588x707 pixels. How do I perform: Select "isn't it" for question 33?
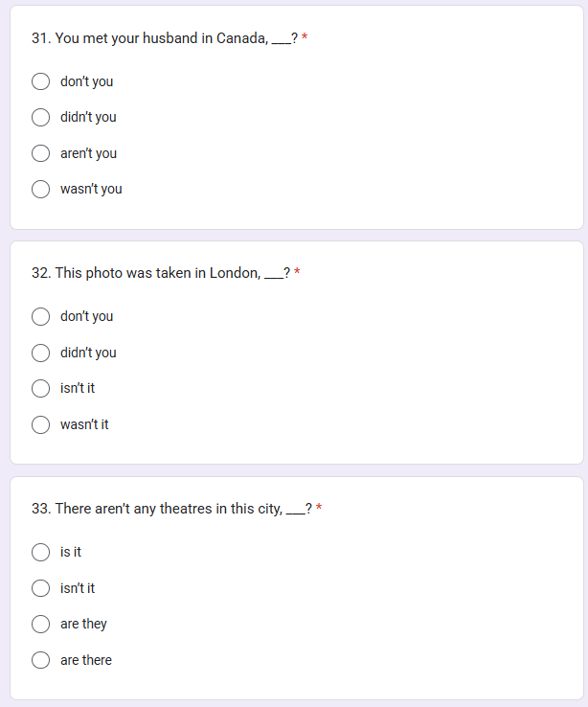point(40,588)
